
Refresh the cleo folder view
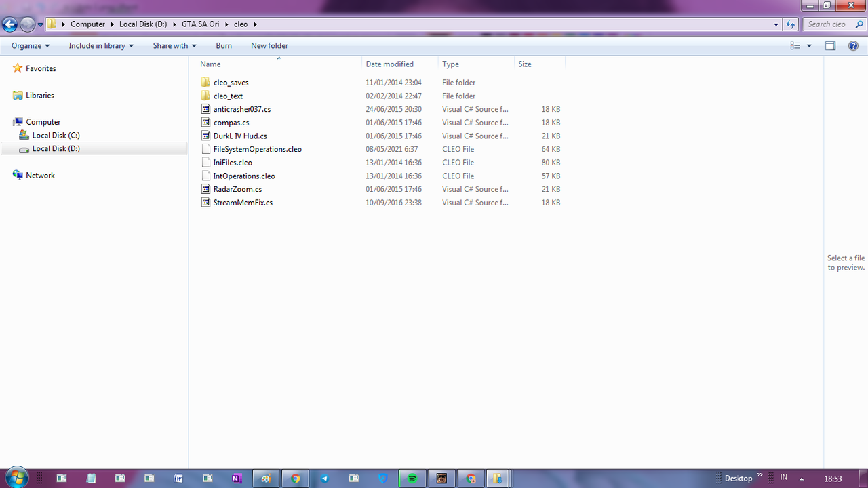tap(791, 24)
